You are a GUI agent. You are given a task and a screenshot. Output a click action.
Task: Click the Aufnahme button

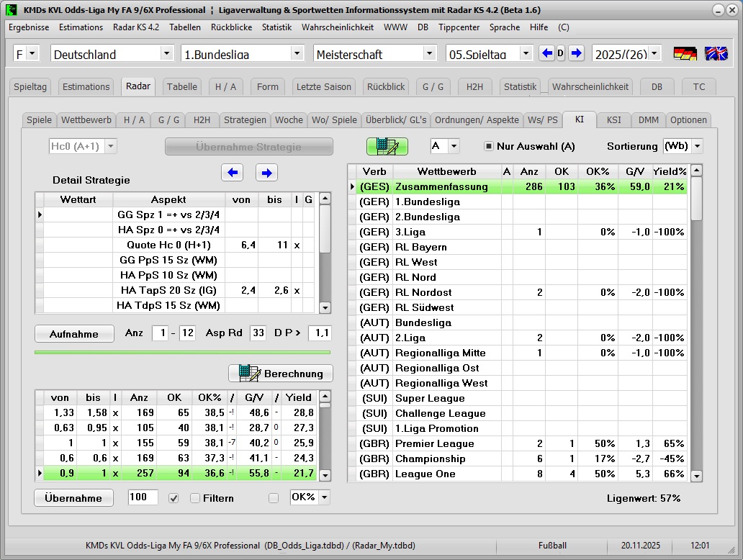pos(74,334)
